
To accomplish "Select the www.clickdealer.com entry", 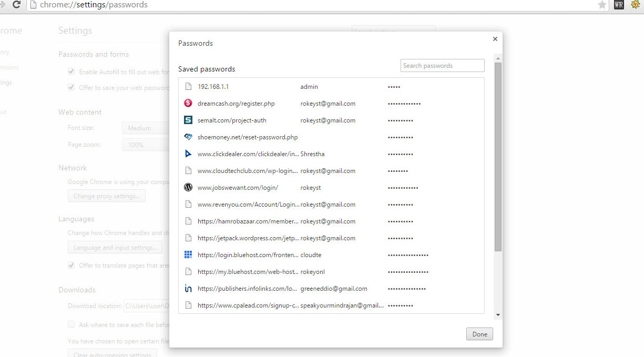I will [x=248, y=154].
